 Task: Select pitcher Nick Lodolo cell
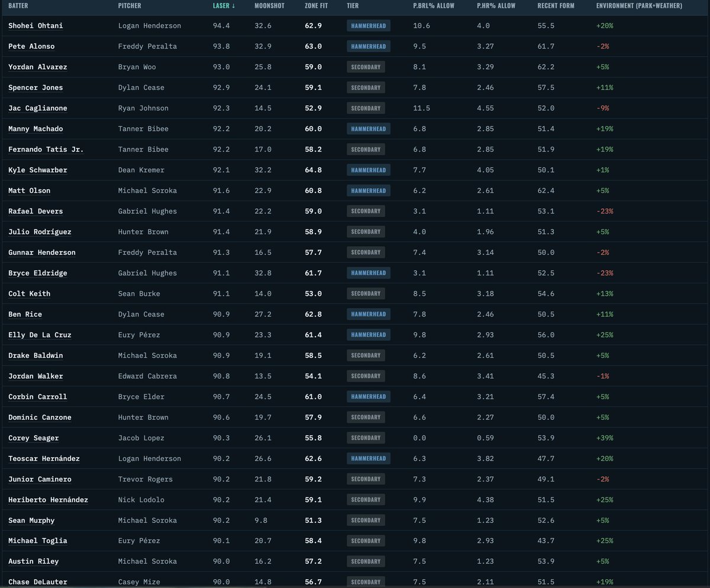pos(141,500)
